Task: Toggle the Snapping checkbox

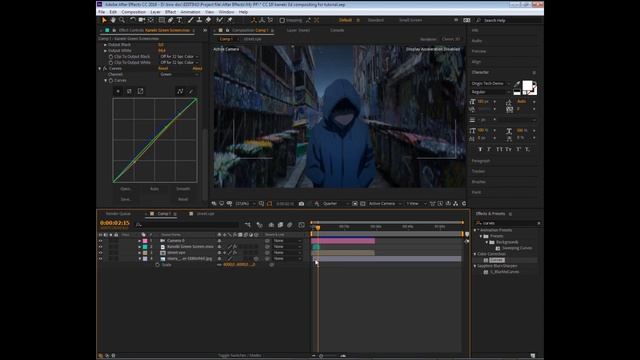Action: [x=282, y=20]
